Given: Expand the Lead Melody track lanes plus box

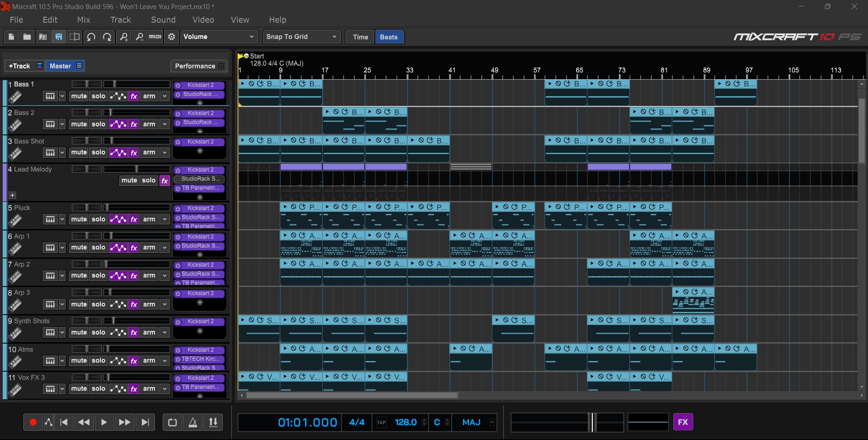Looking at the screenshot, I should pyautogui.click(x=13, y=196).
